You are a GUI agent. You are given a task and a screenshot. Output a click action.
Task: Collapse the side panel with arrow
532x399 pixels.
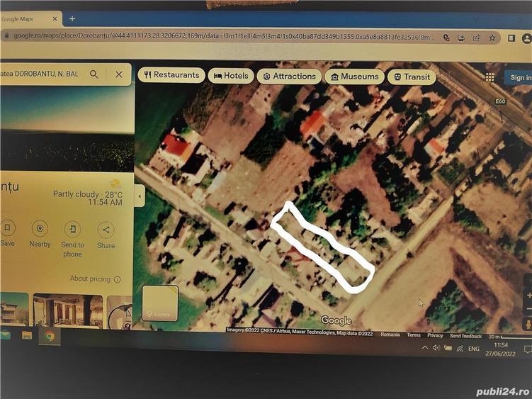140,196
